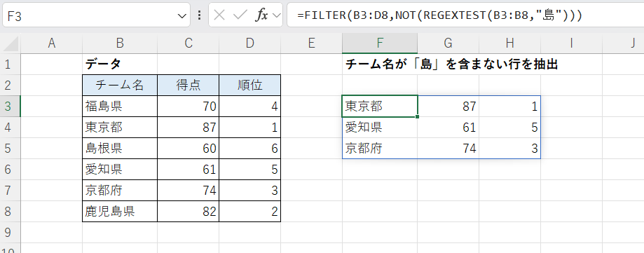Click rank 1 in the filtered result
This screenshot has width=644, height=253.
(x=509, y=106)
